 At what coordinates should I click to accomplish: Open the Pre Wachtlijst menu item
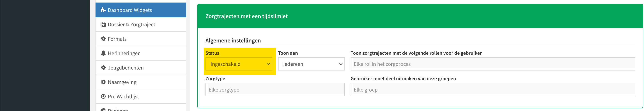tap(141, 97)
